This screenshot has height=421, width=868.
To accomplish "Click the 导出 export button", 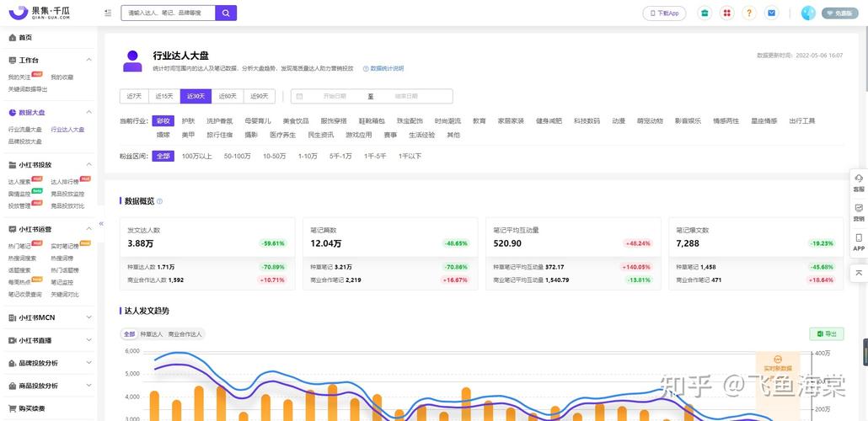I will click(826, 334).
